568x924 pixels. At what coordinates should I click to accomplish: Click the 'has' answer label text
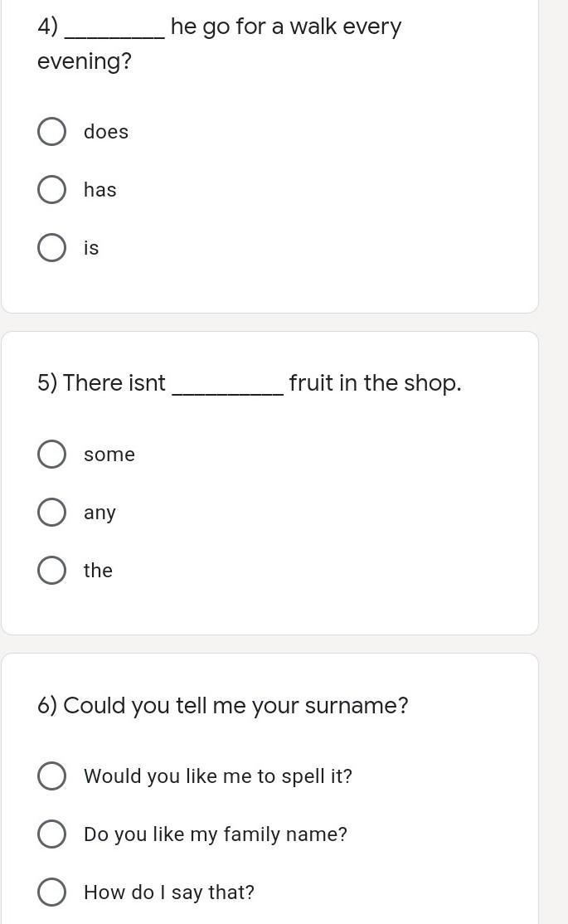coord(100,190)
